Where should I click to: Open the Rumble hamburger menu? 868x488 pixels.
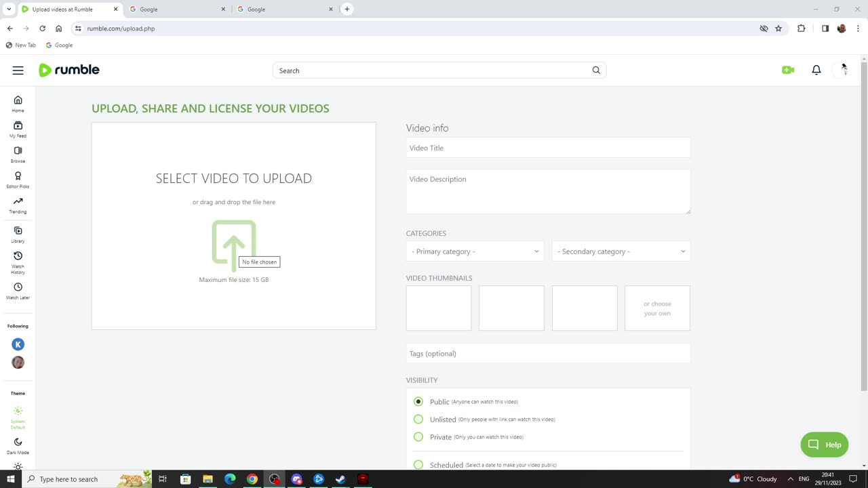pyautogui.click(x=18, y=70)
